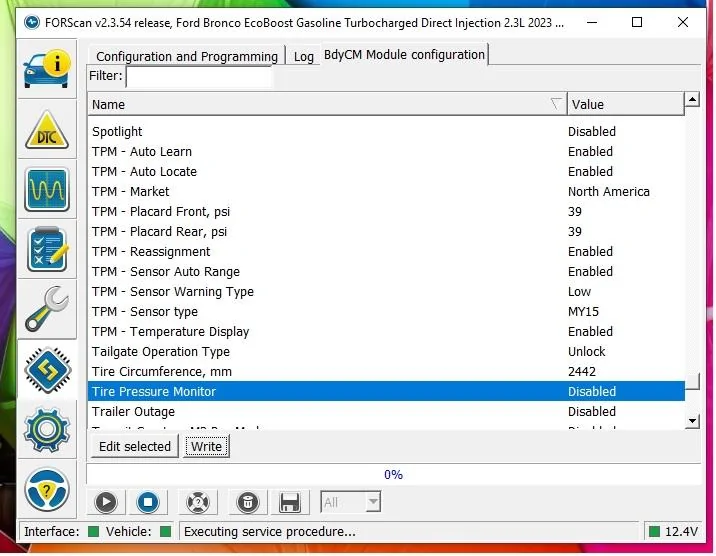Click the 0% progress bar
This screenshot has height=556, width=716.
[393, 475]
